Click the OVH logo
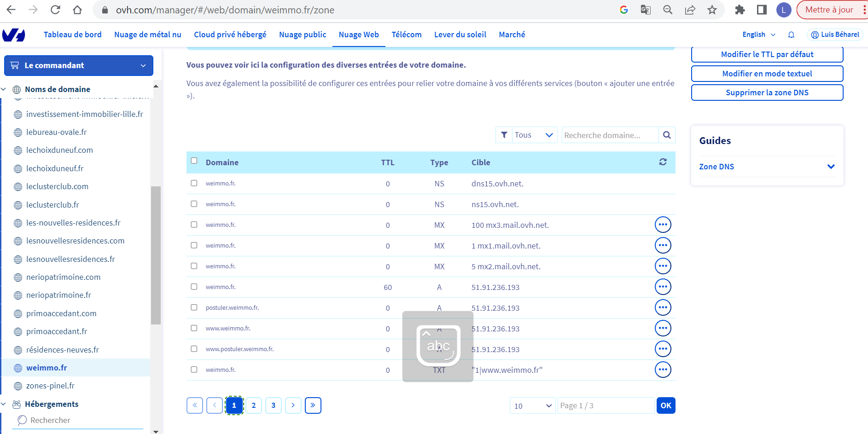The height and width of the screenshot is (434, 868). 14,35
